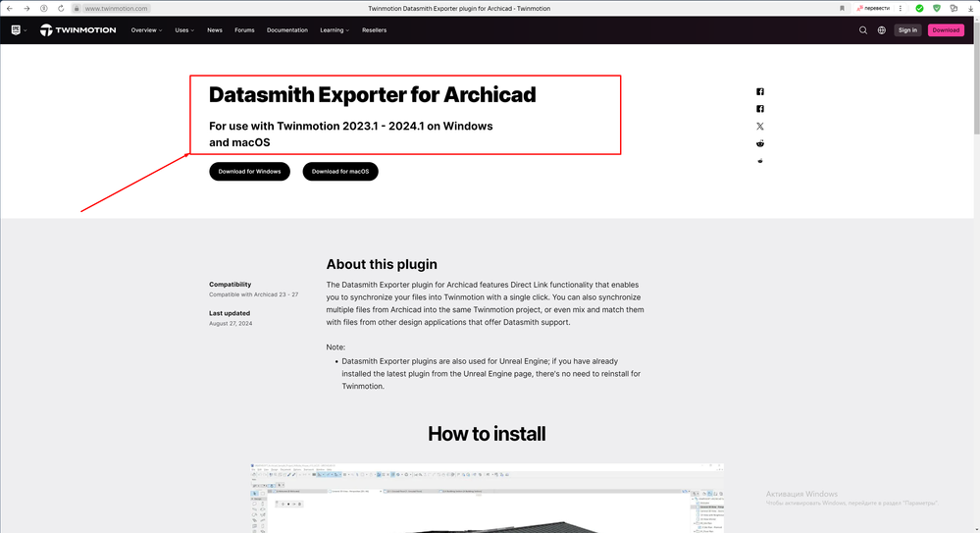Open the browser downloads arrow icon
Screen dimensions: 980x533
point(970,9)
